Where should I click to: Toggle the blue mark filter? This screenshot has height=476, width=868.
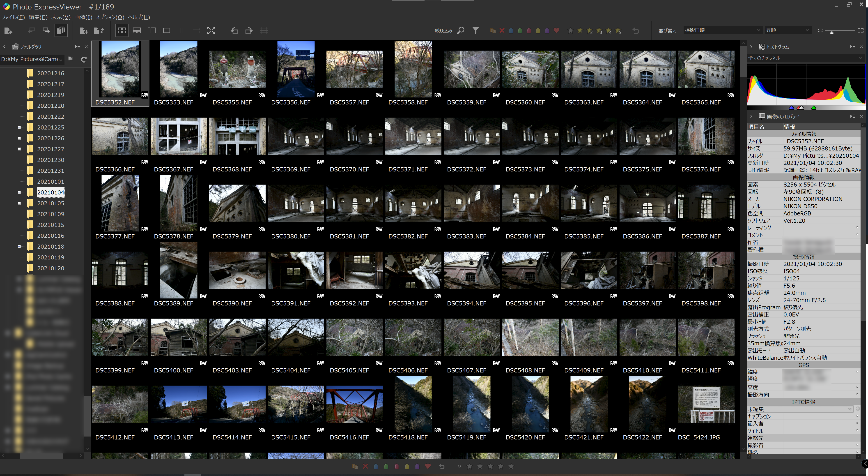pyautogui.click(x=511, y=31)
